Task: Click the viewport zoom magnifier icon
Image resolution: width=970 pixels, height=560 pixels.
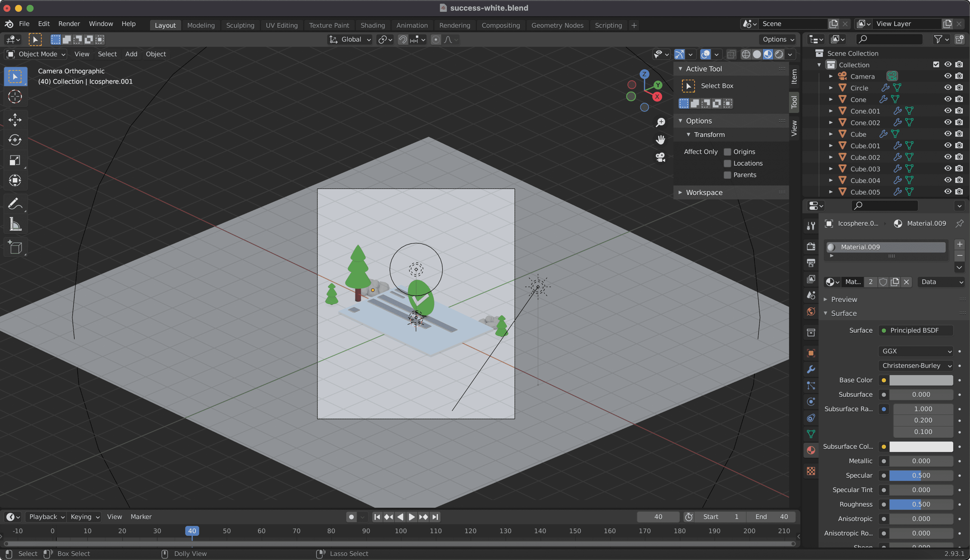Action: tap(660, 122)
